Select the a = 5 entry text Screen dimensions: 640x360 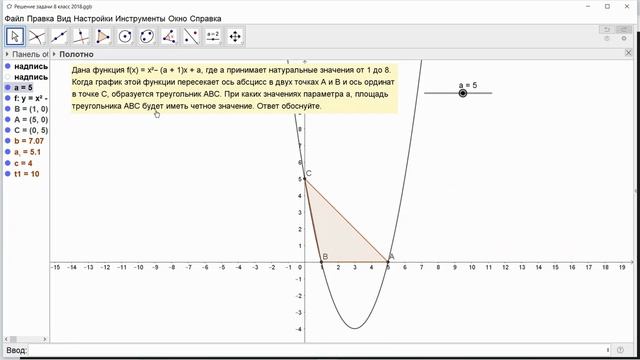pyautogui.click(x=23, y=87)
